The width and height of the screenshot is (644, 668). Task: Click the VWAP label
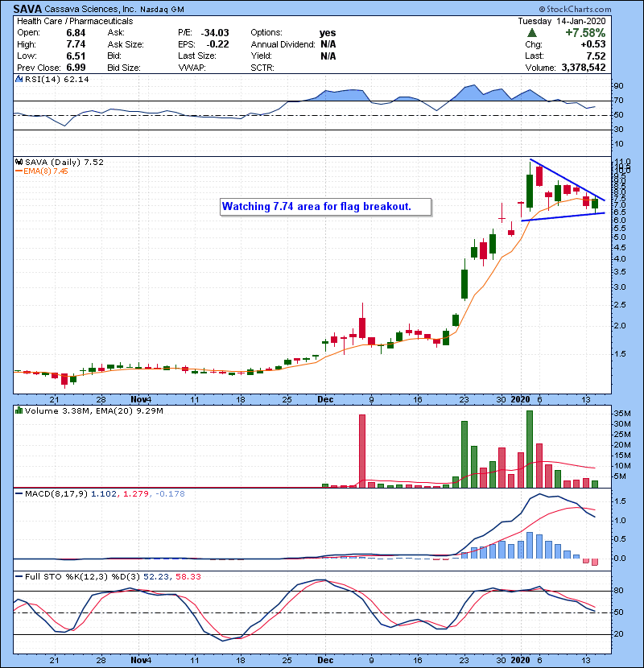coord(192,68)
